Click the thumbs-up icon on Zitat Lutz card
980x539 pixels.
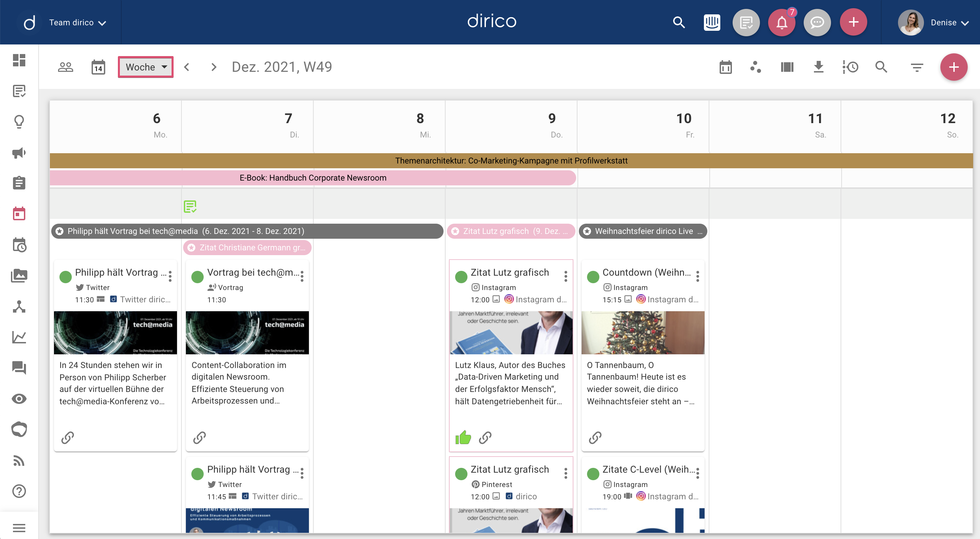tap(463, 437)
